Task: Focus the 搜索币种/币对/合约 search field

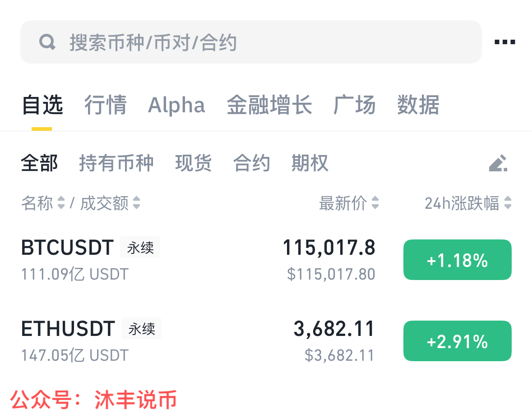Action: click(x=253, y=42)
